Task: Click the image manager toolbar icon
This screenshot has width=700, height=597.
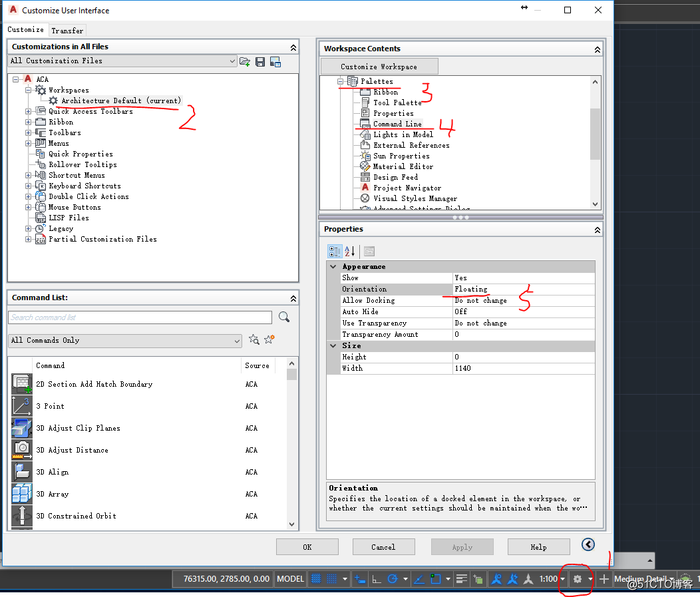Action: coord(275,62)
